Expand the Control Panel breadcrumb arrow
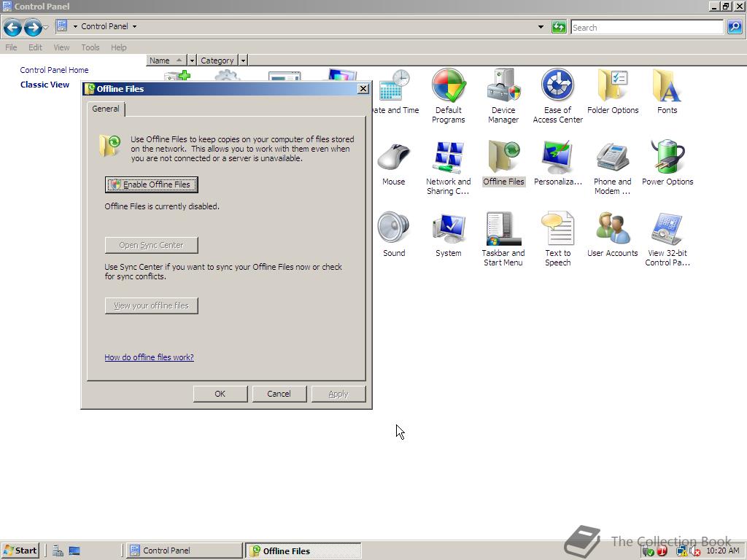Viewport: 747px width, 560px height. coord(134,27)
